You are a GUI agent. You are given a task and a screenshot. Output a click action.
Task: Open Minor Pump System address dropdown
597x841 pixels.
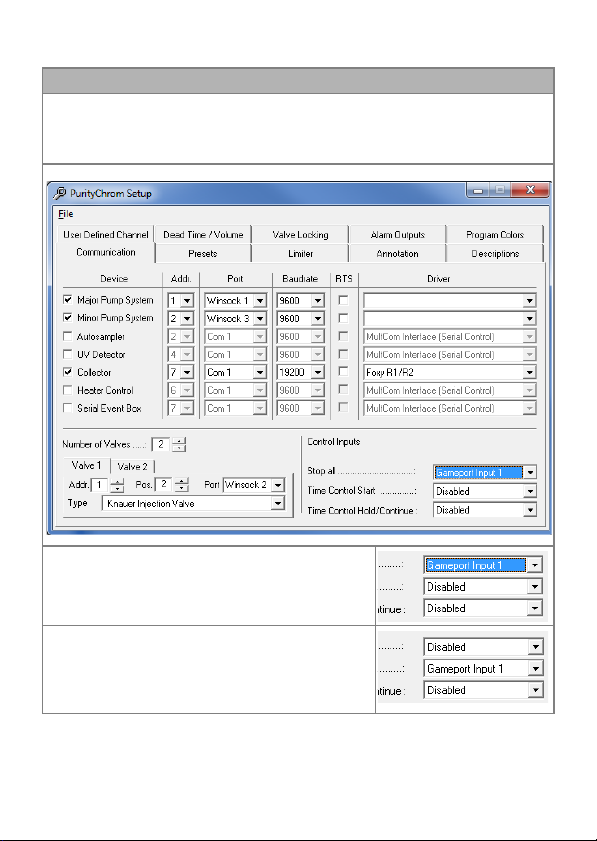[187, 319]
